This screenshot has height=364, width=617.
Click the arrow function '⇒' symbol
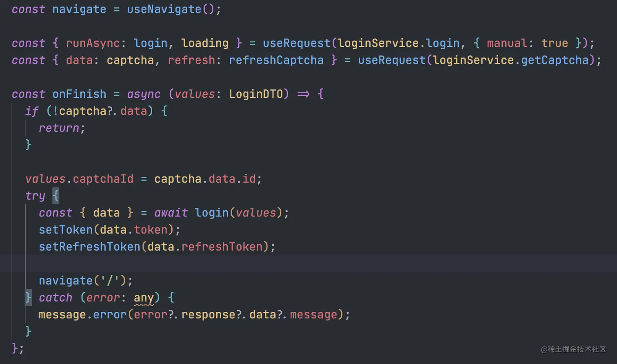(x=303, y=94)
